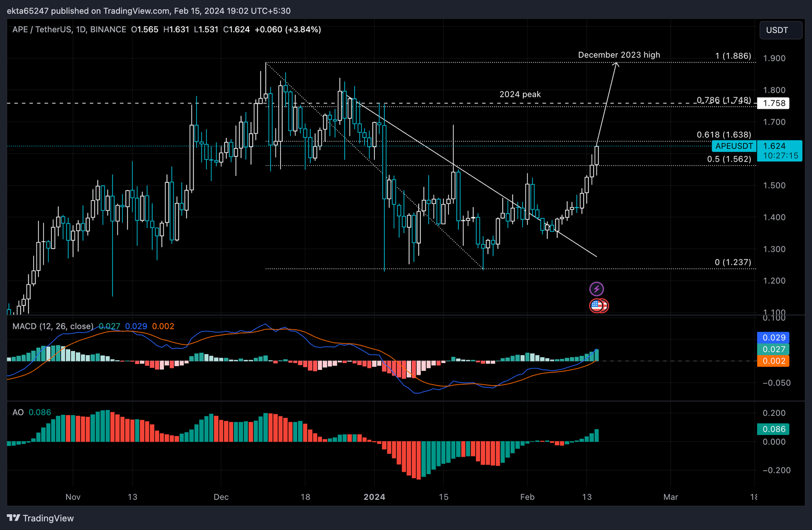Click the teal '0.027' MACD axis tag
The height and width of the screenshot is (530, 812).
click(773, 349)
